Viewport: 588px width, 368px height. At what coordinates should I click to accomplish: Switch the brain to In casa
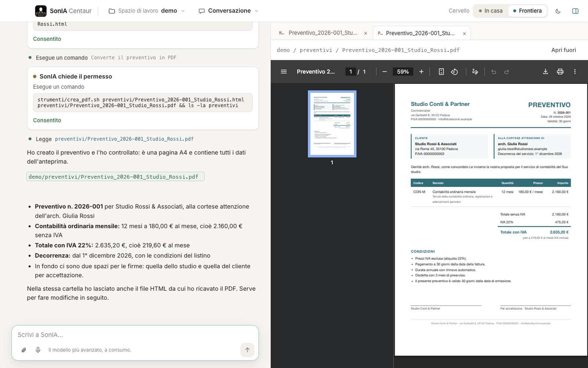pyautogui.click(x=491, y=11)
